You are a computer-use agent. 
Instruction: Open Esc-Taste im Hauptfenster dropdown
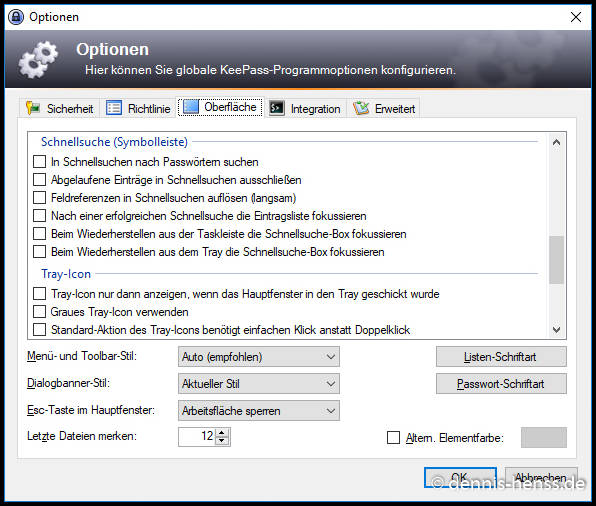(258, 411)
